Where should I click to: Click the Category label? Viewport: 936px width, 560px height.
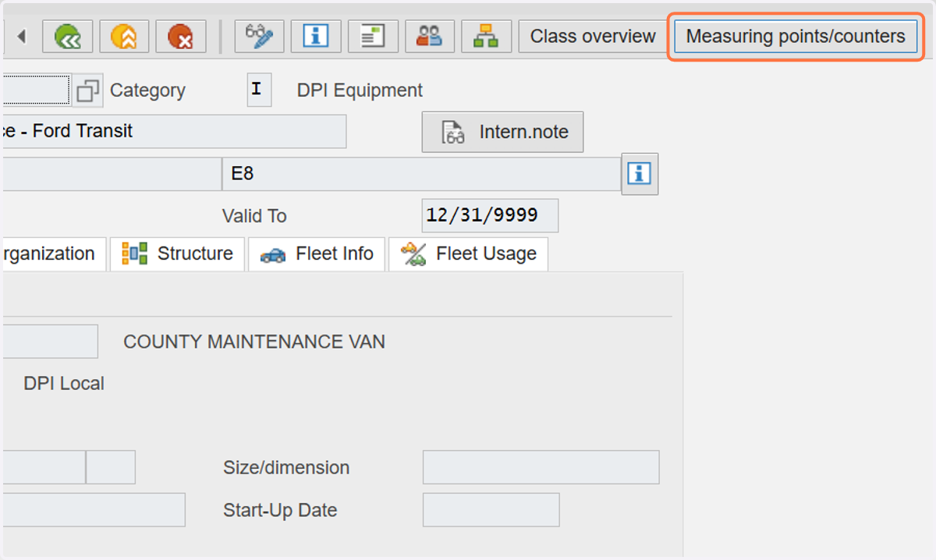tap(147, 90)
